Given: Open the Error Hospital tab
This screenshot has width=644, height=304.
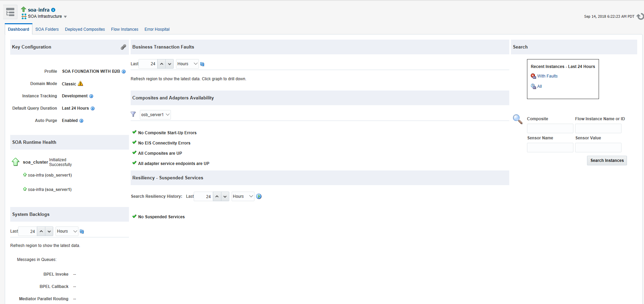Looking at the screenshot, I should pos(157,29).
